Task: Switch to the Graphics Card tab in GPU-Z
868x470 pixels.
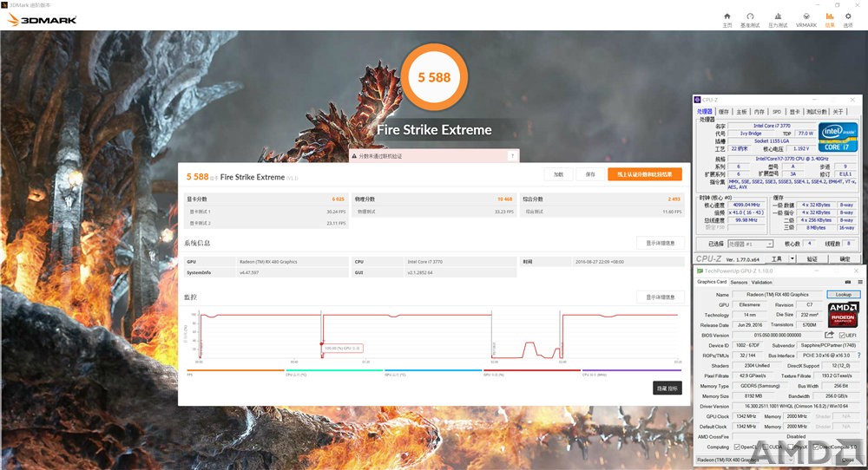Action: click(712, 282)
